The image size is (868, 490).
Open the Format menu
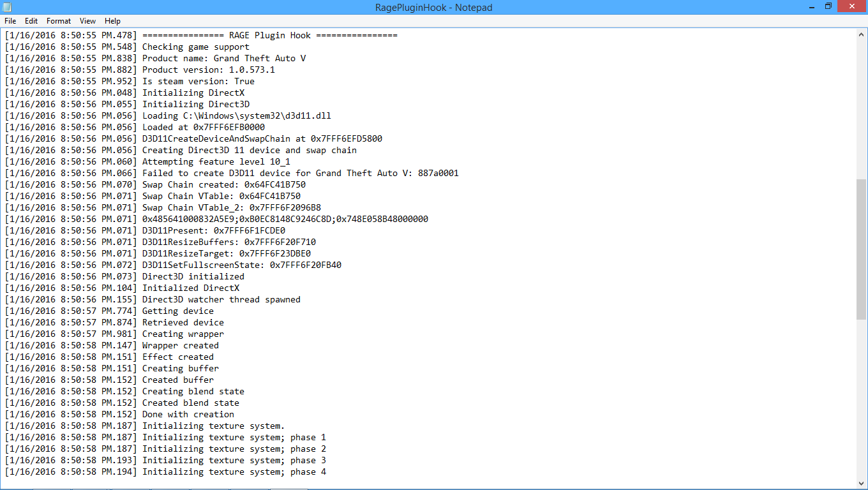point(59,21)
